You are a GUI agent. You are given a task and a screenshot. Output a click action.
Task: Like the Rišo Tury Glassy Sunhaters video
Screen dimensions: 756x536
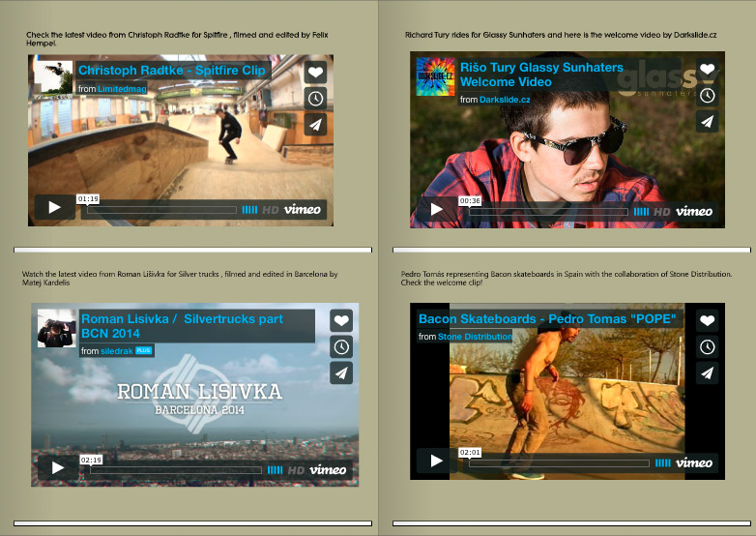(x=708, y=71)
